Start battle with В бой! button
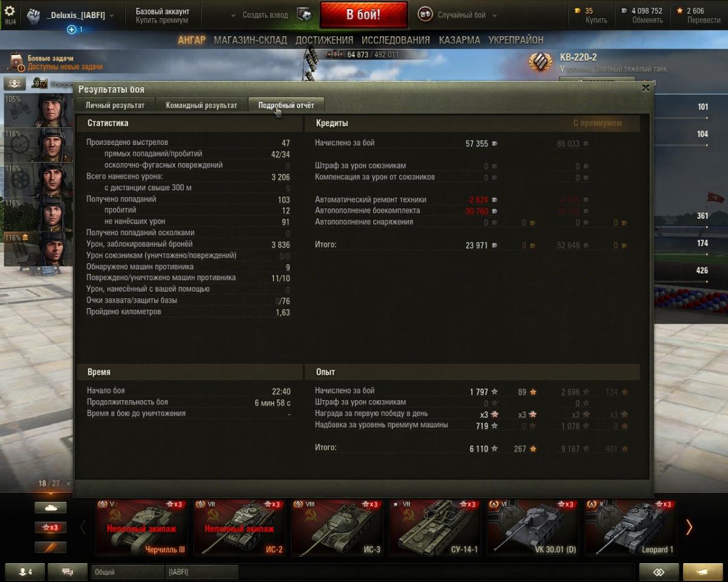Image resolution: width=728 pixels, height=582 pixels. click(363, 15)
